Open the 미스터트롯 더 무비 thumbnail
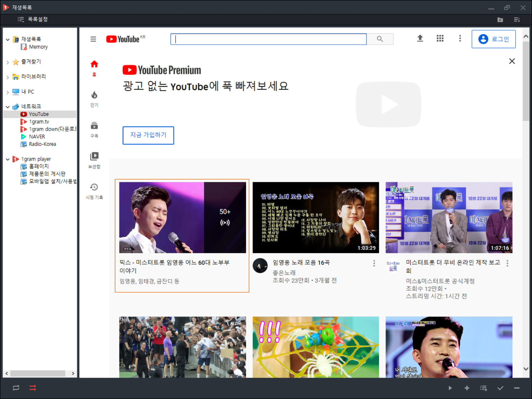This screenshot has height=399, width=532. pyautogui.click(x=449, y=217)
